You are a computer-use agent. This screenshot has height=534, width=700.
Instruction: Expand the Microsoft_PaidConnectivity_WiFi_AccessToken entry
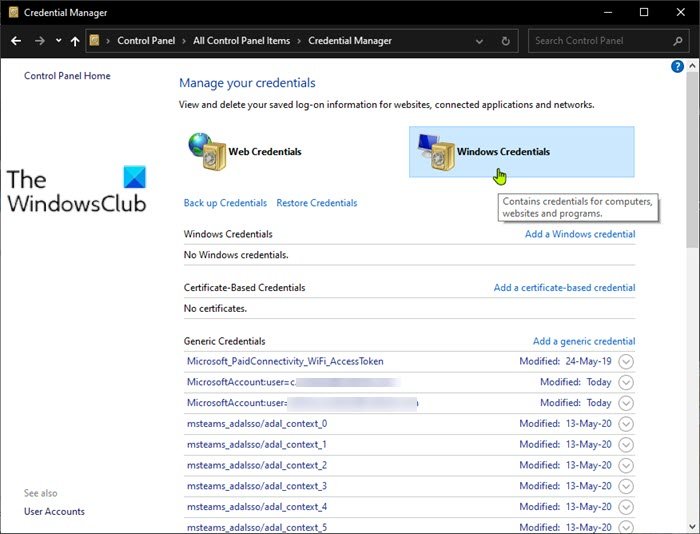point(626,361)
